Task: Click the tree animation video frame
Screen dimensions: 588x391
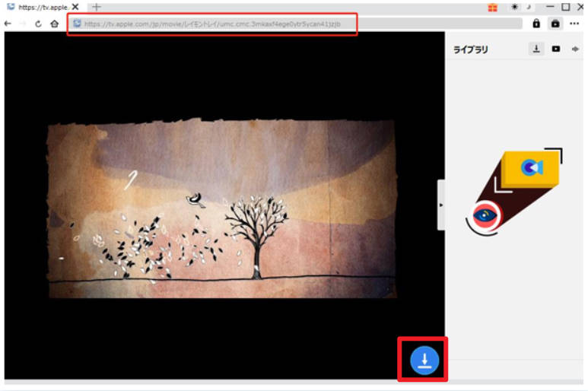Action: pyautogui.click(x=222, y=208)
